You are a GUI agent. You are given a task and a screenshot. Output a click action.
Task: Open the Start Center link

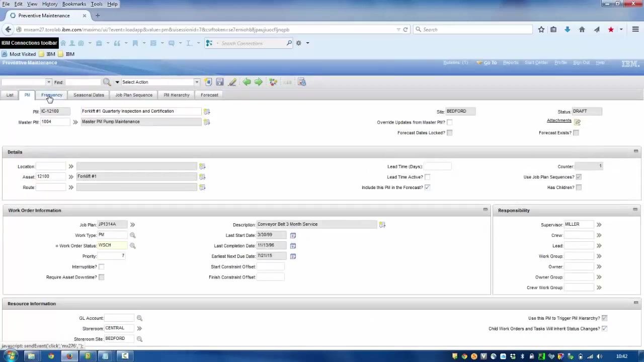(x=536, y=63)
